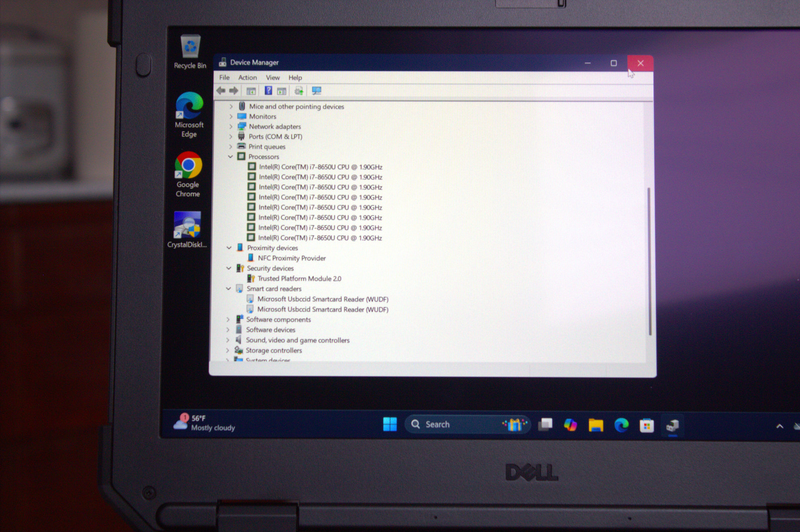The width and height of the screenshot is (800, 532).
Task: Click the taskbar Search box
Action: (467, 425)
